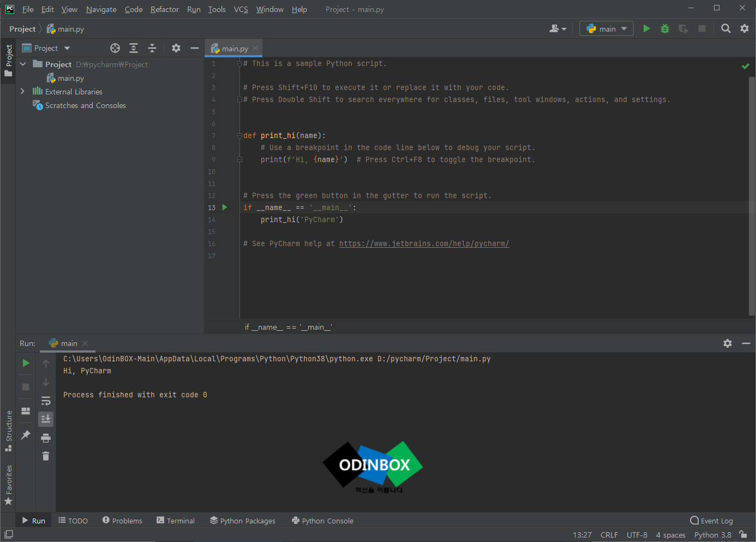Open the Terminal tool window
The image size is (756, 542).
click(176, 521)
